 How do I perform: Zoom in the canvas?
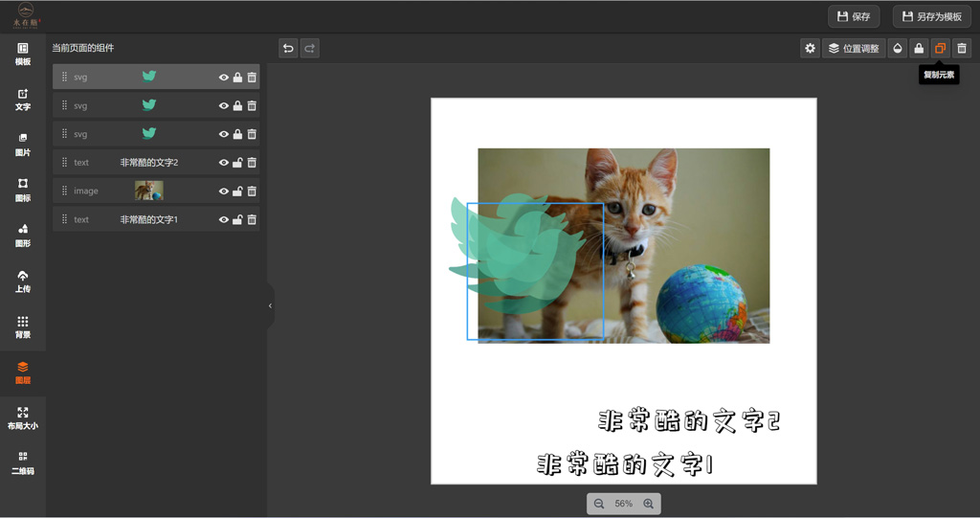click(x=648, y=504)
